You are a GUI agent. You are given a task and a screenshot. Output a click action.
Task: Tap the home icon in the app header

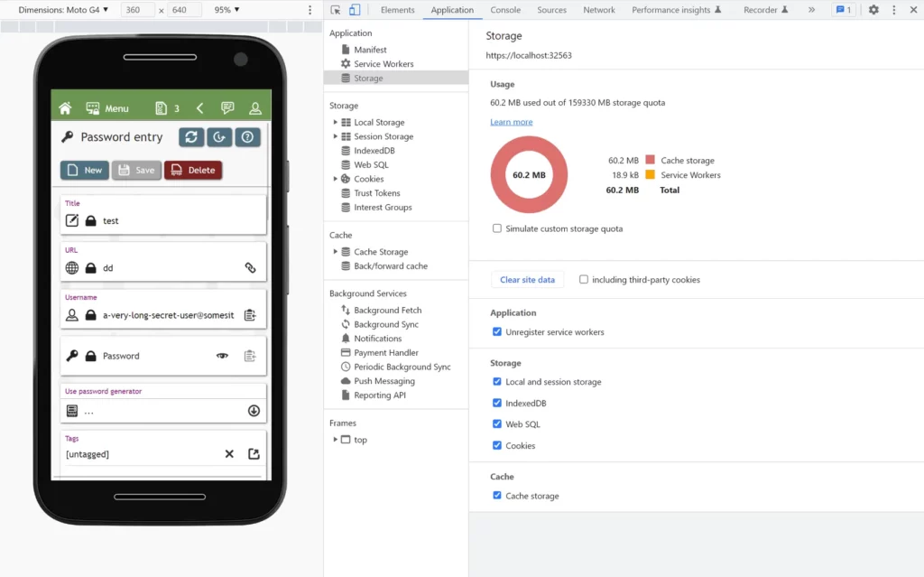click(65, 108)
